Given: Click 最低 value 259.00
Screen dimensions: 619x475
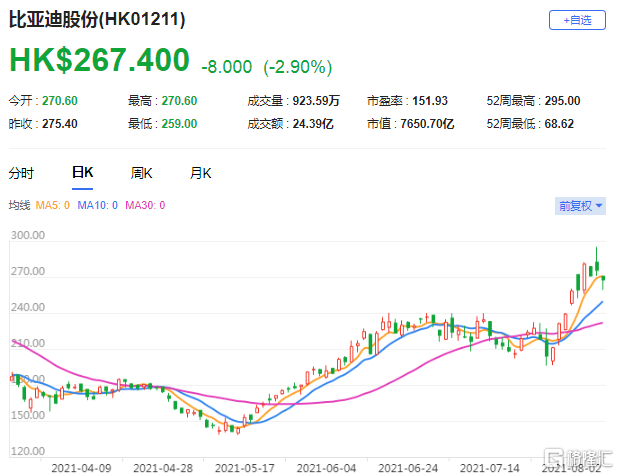Looking at the screenshot, I should pyautogui.click(x=179, y=124).
